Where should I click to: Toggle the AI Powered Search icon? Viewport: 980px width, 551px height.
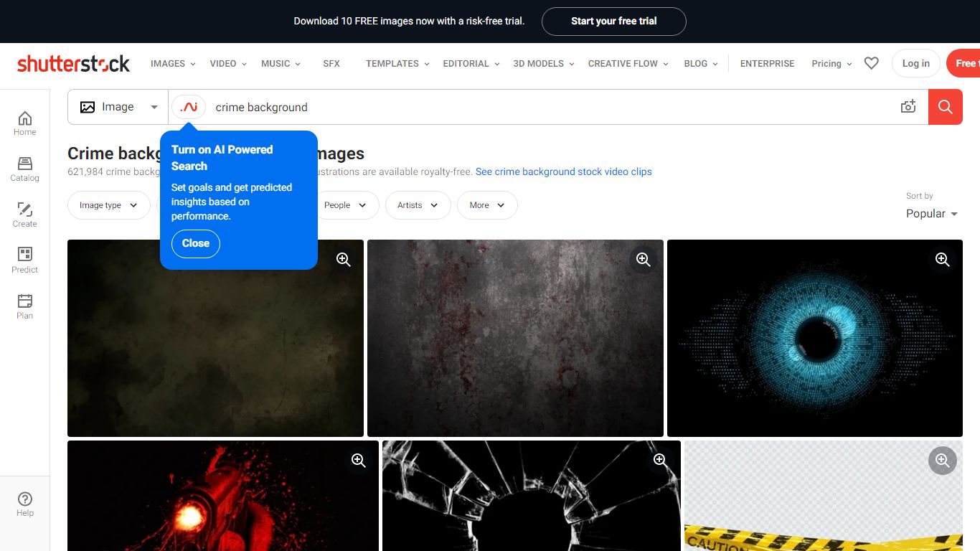[x=189, y=107]
